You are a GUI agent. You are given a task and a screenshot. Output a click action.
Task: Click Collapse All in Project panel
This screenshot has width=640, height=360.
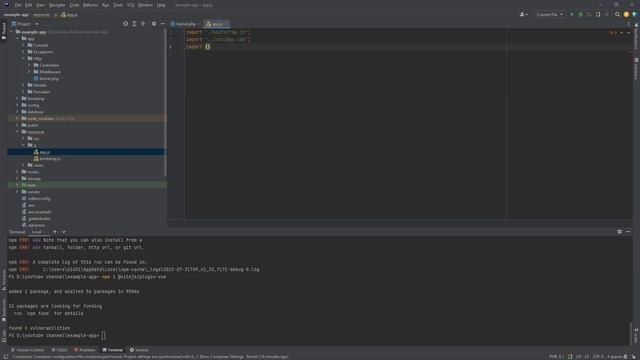(x=143, y=24)
